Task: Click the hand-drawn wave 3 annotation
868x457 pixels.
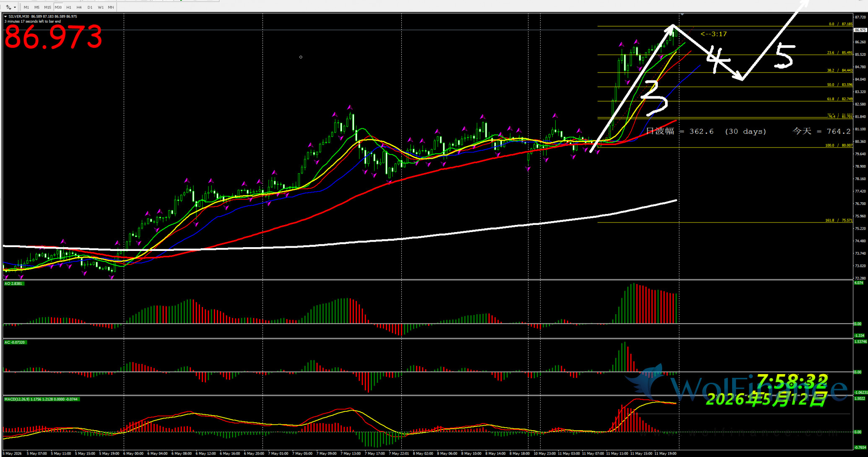Action: coord(654,98)
